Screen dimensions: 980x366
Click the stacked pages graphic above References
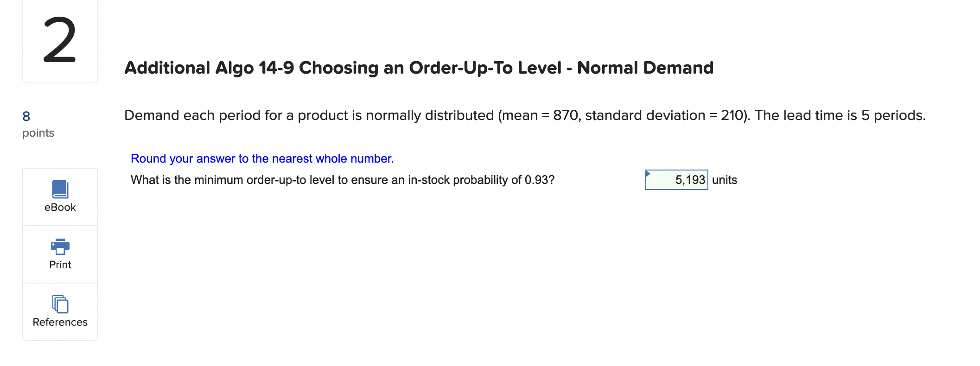coord(60,304)
